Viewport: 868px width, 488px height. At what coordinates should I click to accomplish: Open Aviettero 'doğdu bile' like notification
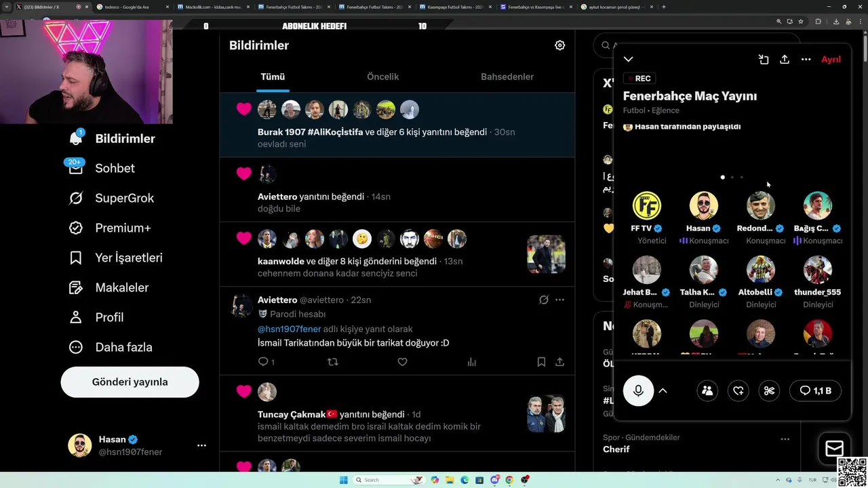coord(397,190)
